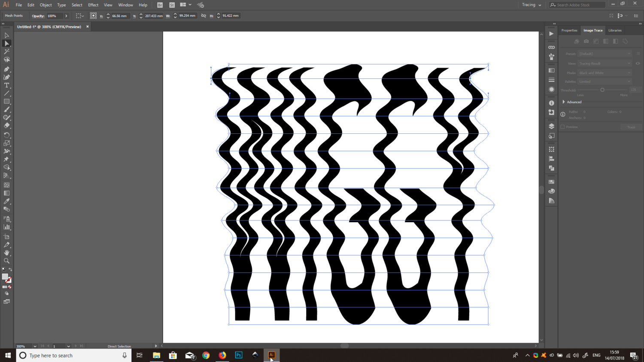Toggle the drawing mode button
The height and width of the screenshot is (362, 644).
coord(6,294)
